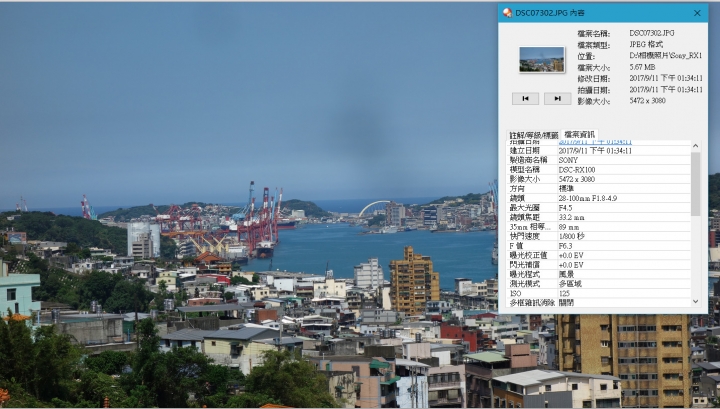Click the 影像大小 5472 x 3080 list row
The height and width of the screenshot is (409, 720).
599,179
